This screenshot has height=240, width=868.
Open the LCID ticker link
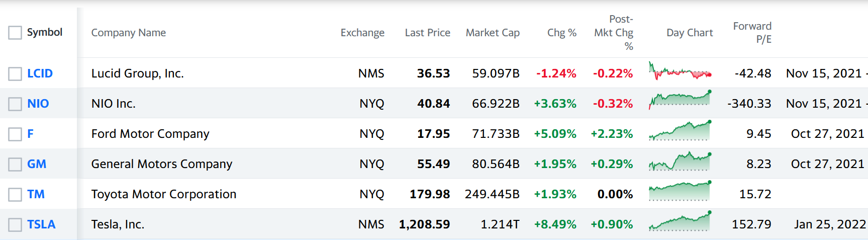tap(40, 73)
